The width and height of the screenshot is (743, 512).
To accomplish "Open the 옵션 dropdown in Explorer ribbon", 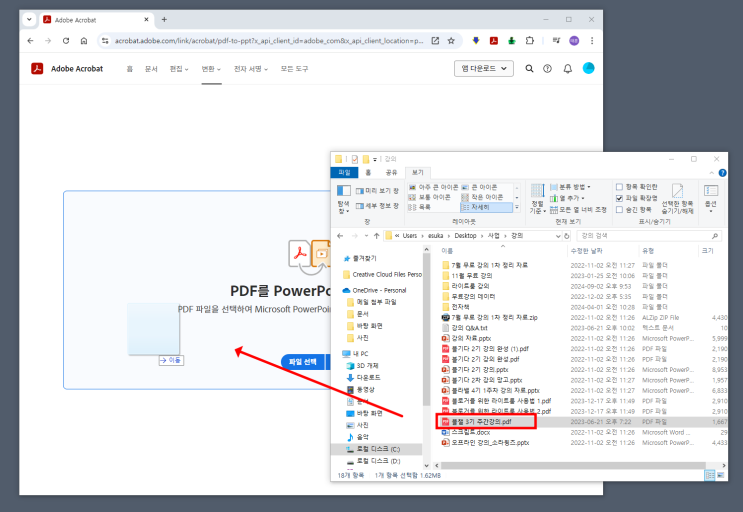I will click(x=711, y=199).
